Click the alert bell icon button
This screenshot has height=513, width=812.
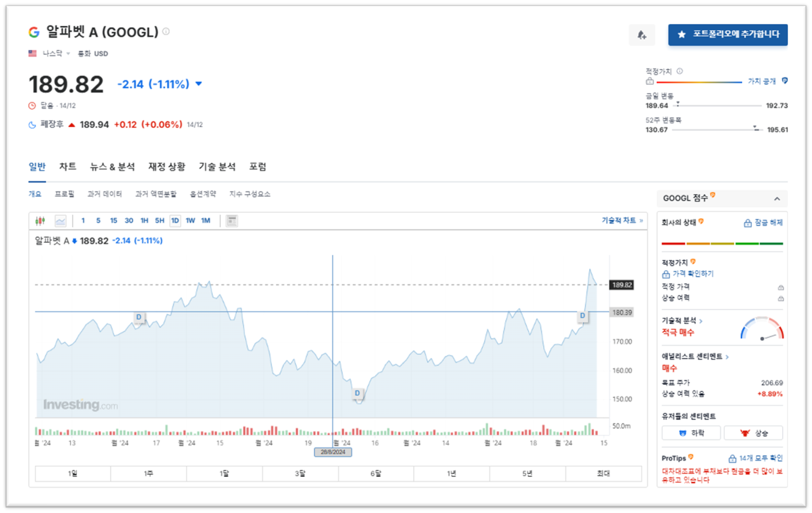642,35
